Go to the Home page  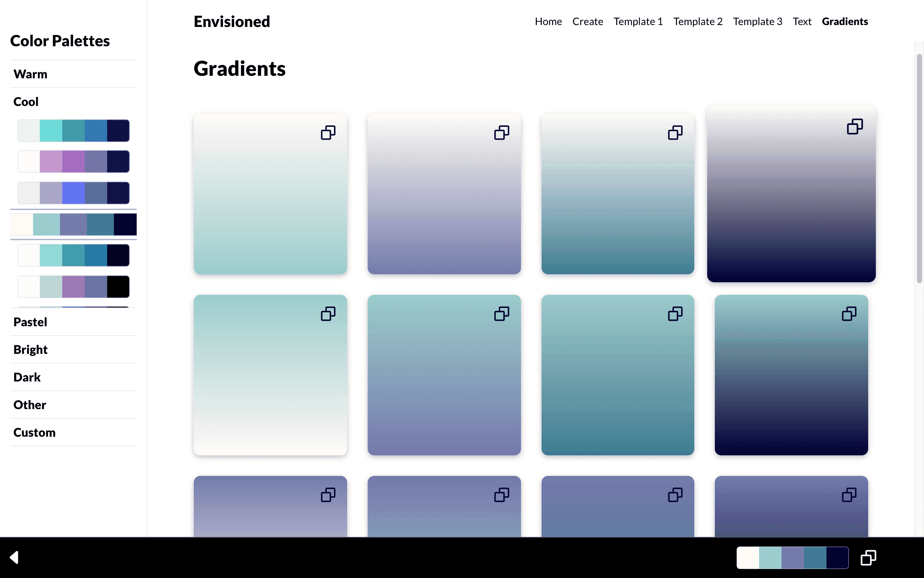pyautogui.click(x=548, y=22)
